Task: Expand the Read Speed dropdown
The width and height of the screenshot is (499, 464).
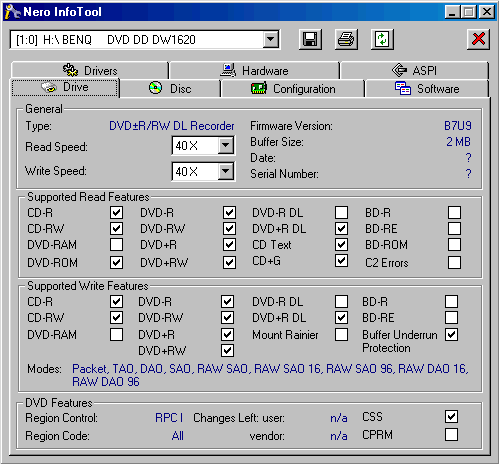Action: [226, 146]
